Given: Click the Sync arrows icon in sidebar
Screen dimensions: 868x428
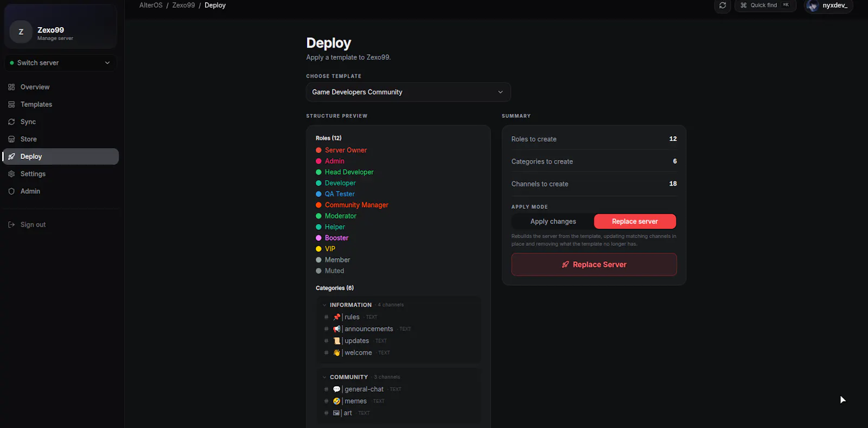Looking at the screenshot, I should click(11, 122).
